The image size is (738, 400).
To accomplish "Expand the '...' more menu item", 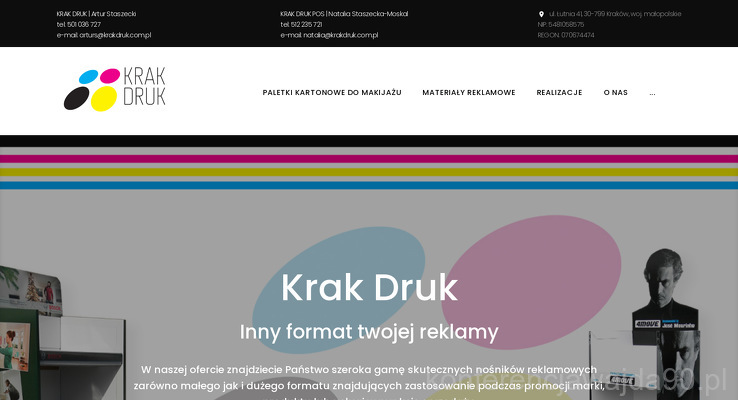I will [x=652, y=93].
